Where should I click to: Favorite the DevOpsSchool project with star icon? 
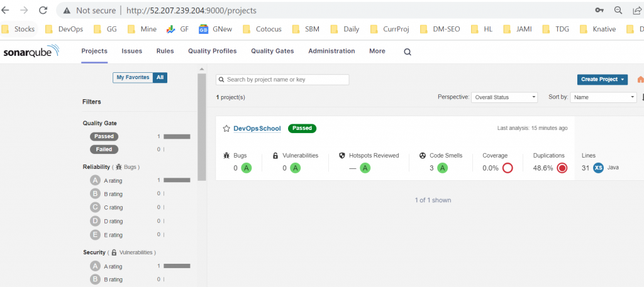226,128
